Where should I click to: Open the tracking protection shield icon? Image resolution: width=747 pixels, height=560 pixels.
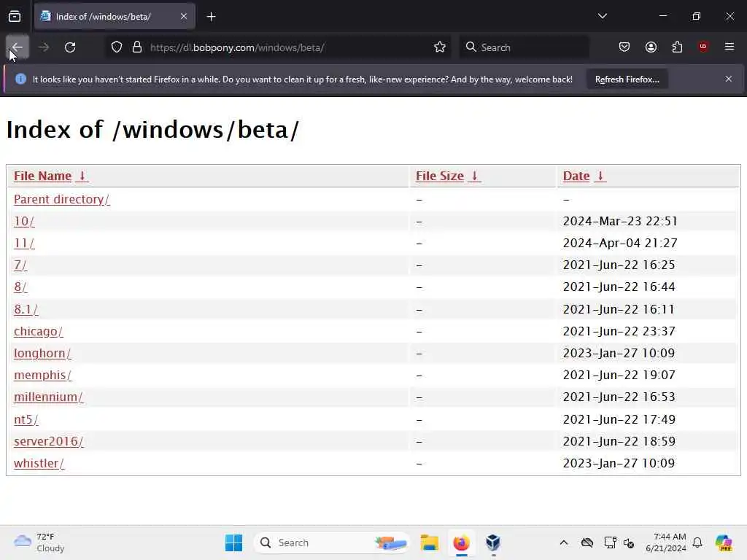click(117, 47)
